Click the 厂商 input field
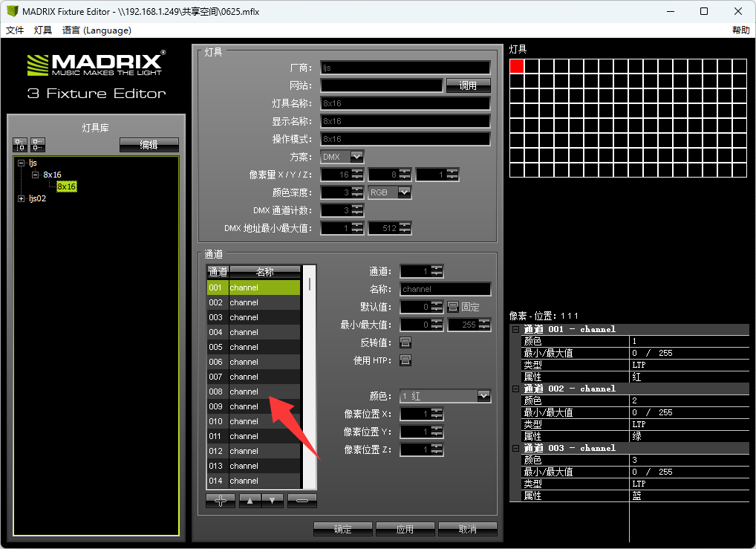This screenshot has width=756, height=549. (405, 68)
